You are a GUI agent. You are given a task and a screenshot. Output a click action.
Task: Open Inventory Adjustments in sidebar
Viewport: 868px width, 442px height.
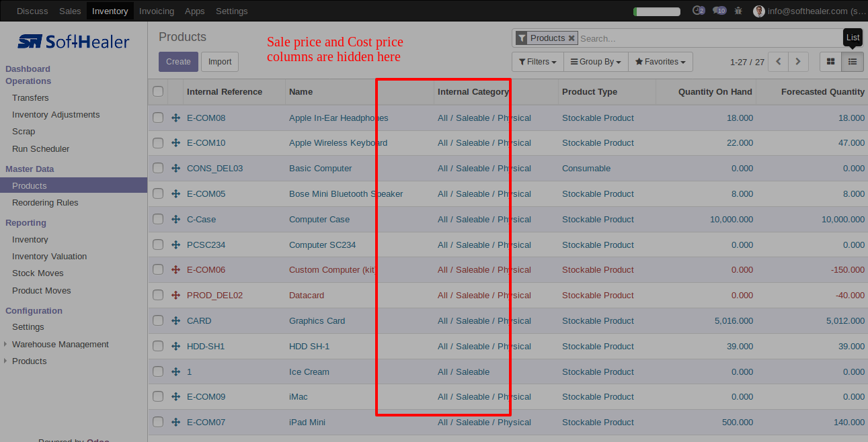(56, 115)
